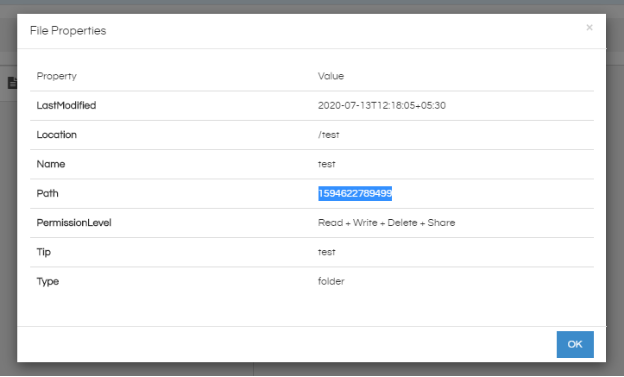624x377 pixels.
Task: Click the LastModified property label
Action: pyautogui.click(x=66, y=105)
